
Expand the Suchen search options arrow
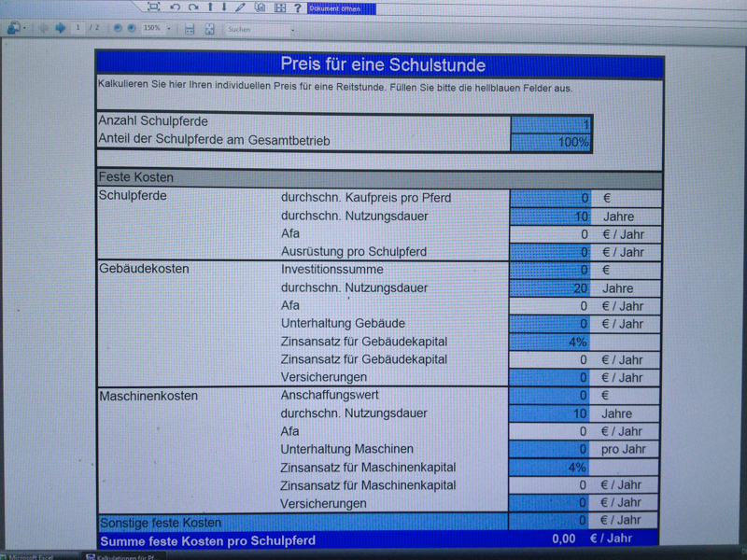292,30
